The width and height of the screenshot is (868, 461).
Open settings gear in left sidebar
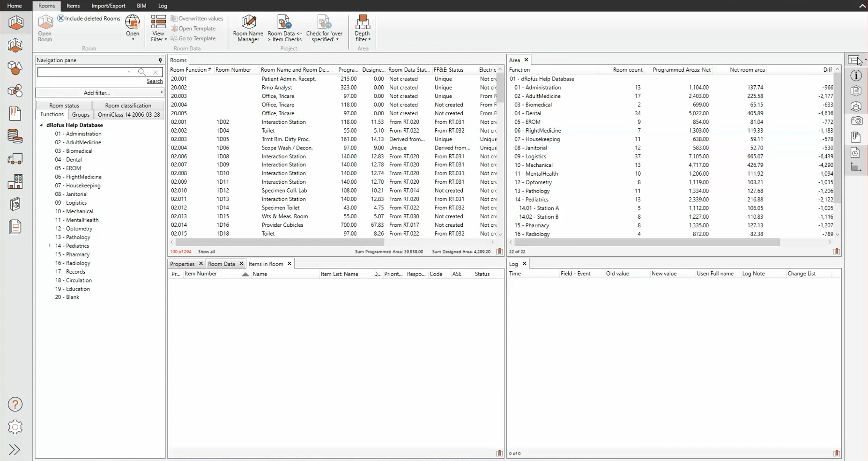15,427
